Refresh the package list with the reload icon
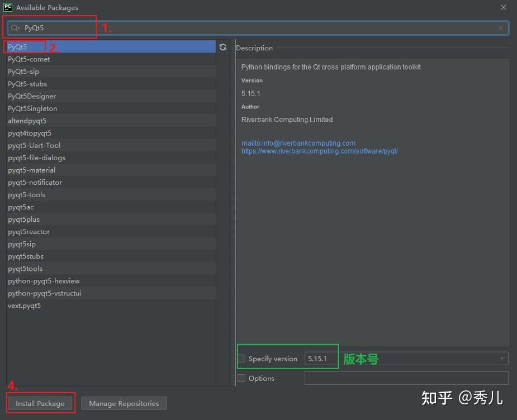517x420 pixels. [x=223, y=47]
